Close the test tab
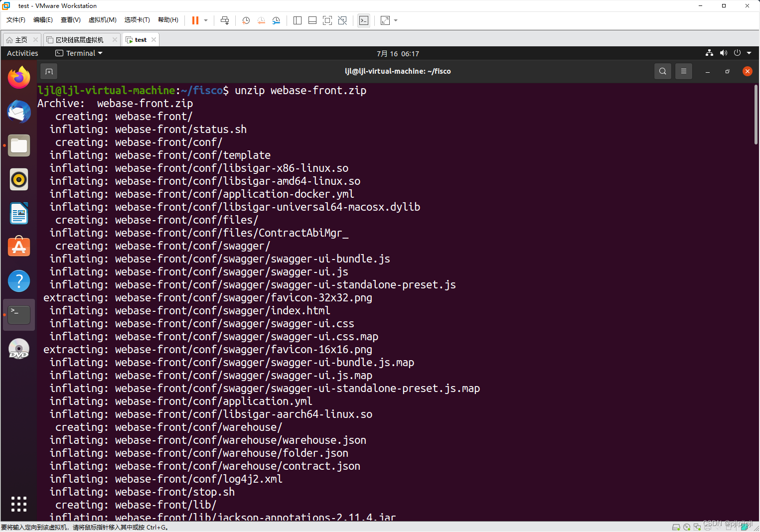 [153, 40]
